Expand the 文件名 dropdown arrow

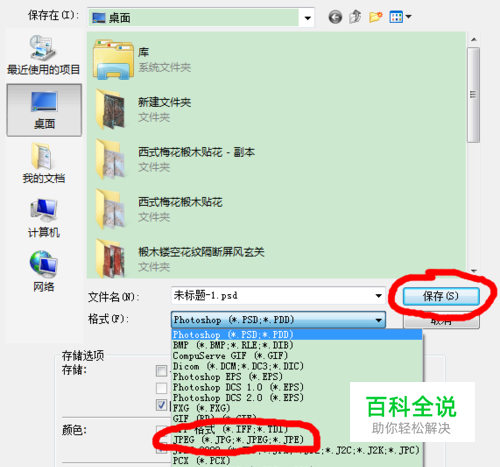379,296
